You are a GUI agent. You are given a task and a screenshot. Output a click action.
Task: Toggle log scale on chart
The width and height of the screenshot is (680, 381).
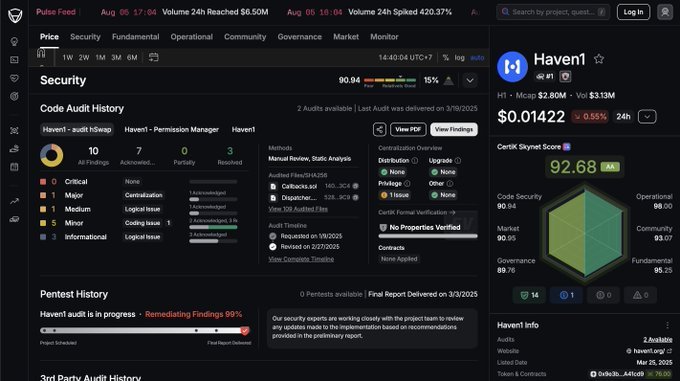point(459,57)
